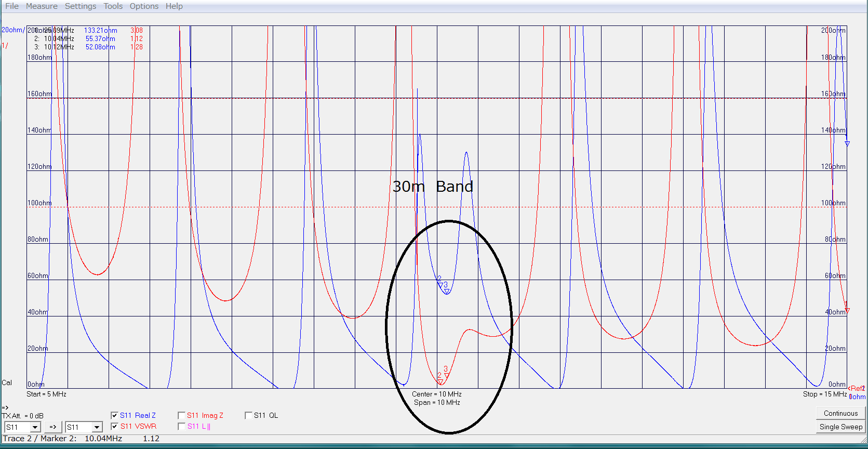
Task: Disable the S11 VSWR trace checkbox
Action: [x=114, y=426]
